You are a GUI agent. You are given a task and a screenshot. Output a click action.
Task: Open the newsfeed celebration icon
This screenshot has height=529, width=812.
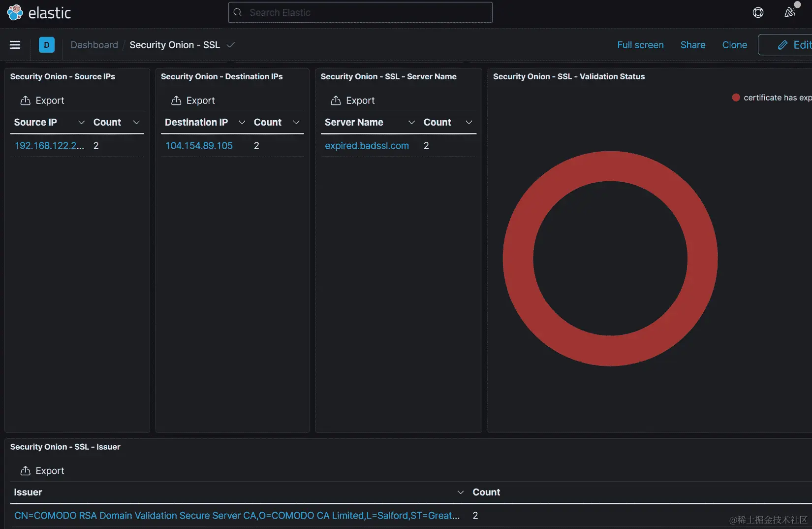click(x=790, y=13)
